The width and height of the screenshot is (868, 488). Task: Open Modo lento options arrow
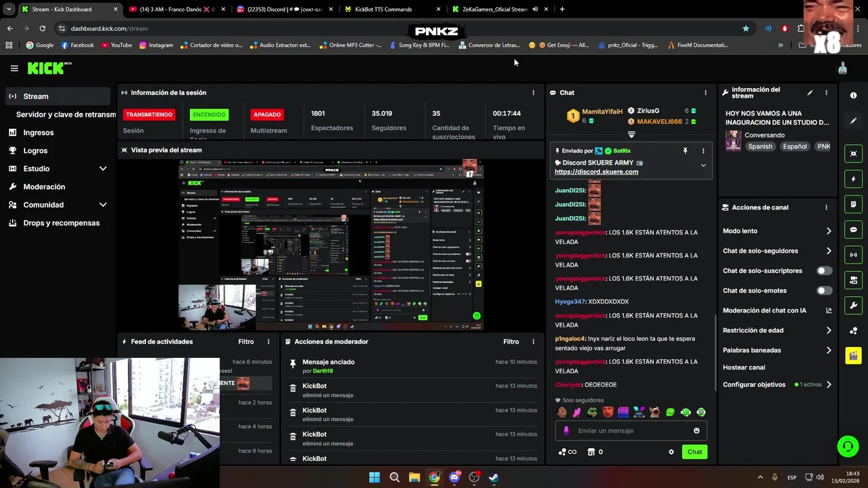829,231
